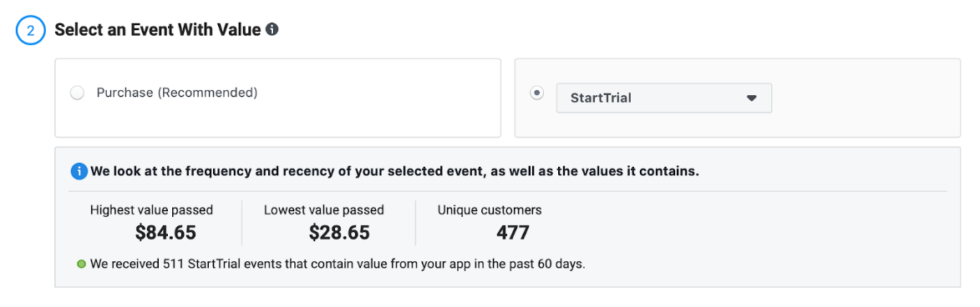Click the dropdown caret arrow on StartTrial
The image size is (980, 307).
click(751, 98)
